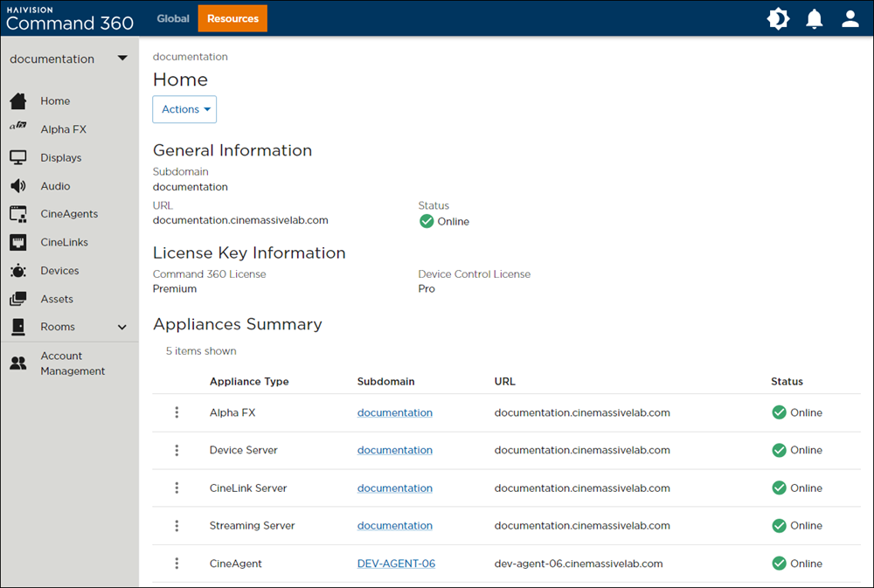Screen dimensions: 874x588
Task: Open the Resources menu
Action: point(232,17)
